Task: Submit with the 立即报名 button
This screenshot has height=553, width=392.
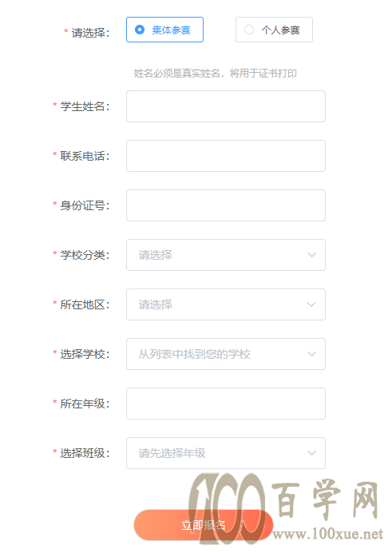Action: click(x=204, y=525)
